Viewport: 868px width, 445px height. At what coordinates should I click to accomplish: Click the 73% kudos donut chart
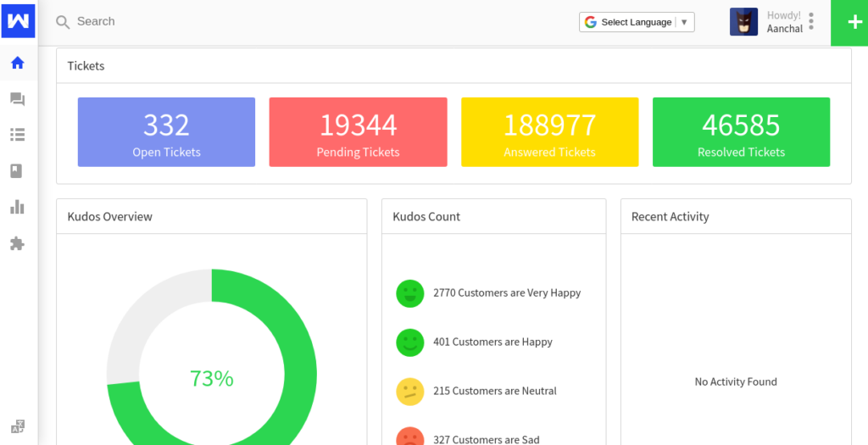pos(212,377)
